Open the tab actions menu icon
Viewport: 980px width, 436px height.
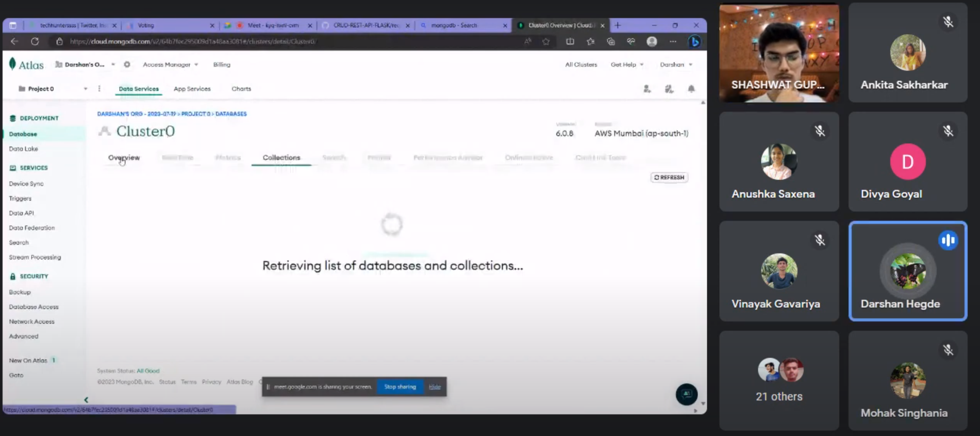click(x=13, y=25)
